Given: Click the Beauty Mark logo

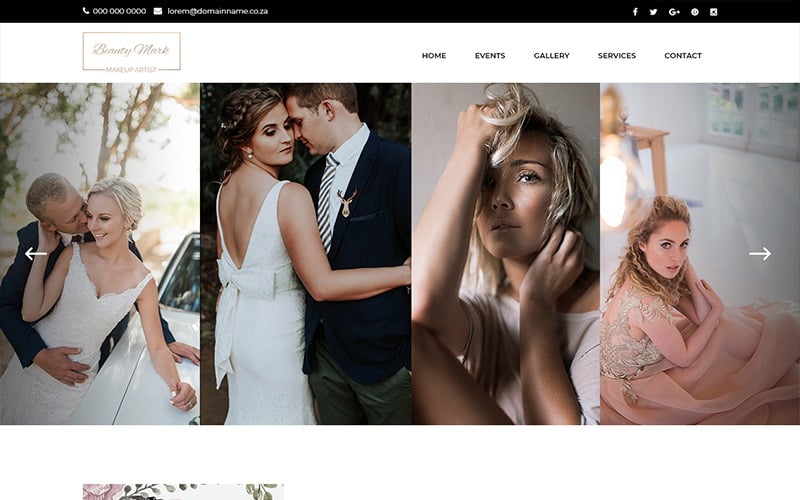Looking at the screenshot, I should pos(132,52).
